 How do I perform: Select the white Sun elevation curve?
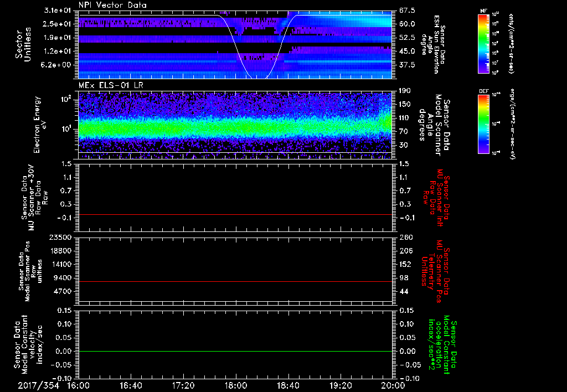pyautogui.click(x=235, y=47)
